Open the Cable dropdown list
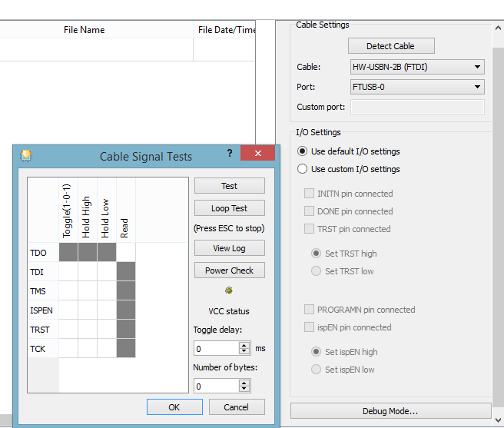The height and width of the screenshot is (428, 504). click(x=417, y=67)
